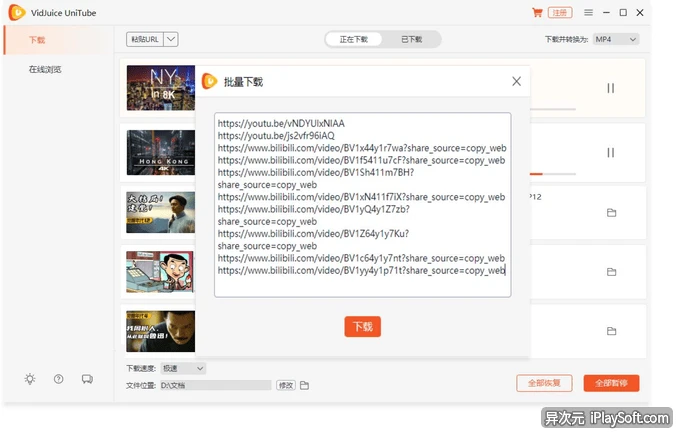This screenshot has height=436, width=680.
Task: Open the MP4 format dropdown
Action: click(615, 39)
